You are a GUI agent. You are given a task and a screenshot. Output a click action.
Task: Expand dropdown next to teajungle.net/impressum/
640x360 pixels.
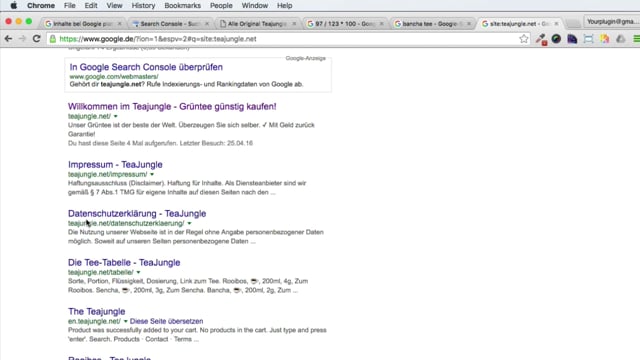pyautogui.click(x=152, y=174)
